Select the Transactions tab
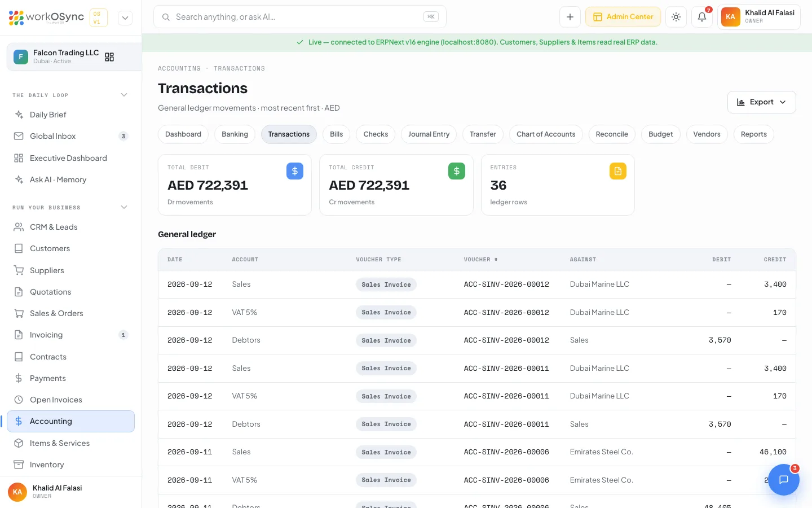 click(x=289, y=134)
